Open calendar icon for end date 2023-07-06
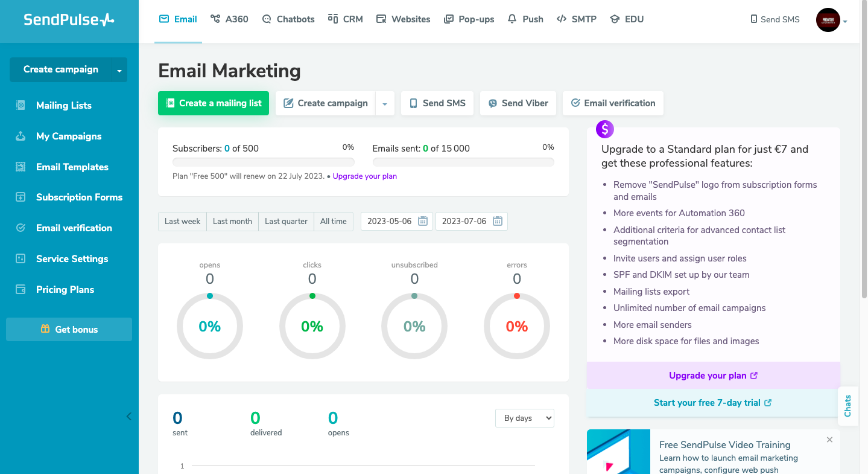868x474 pixels. 498,221
